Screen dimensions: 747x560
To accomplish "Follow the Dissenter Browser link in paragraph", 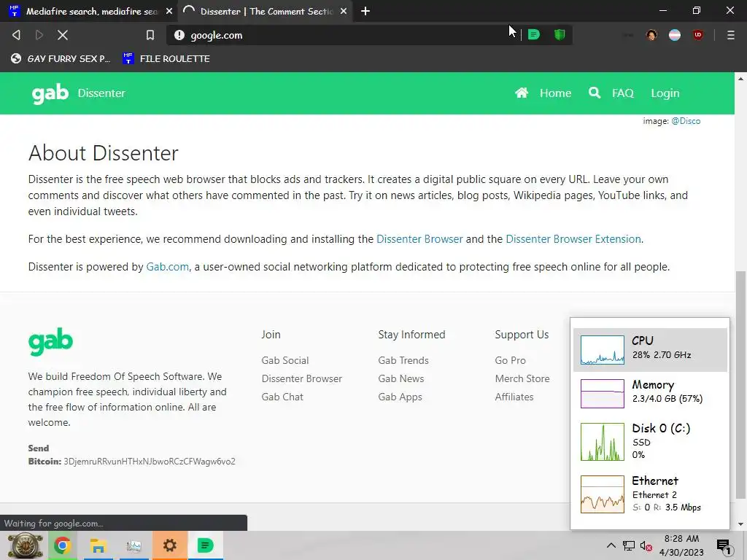I will click(x=419, y=239).
